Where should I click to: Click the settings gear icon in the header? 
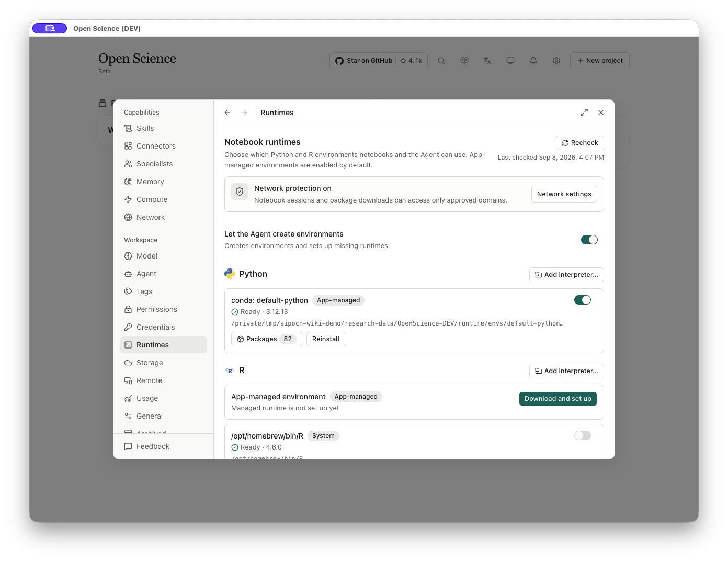point(556,61)
